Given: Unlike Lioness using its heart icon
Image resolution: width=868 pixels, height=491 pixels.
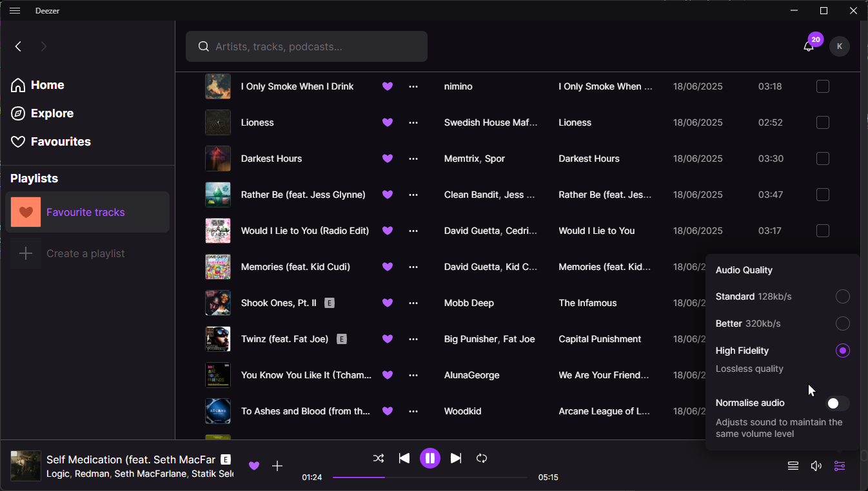Looking at the screenshot, I should [388, 122].
